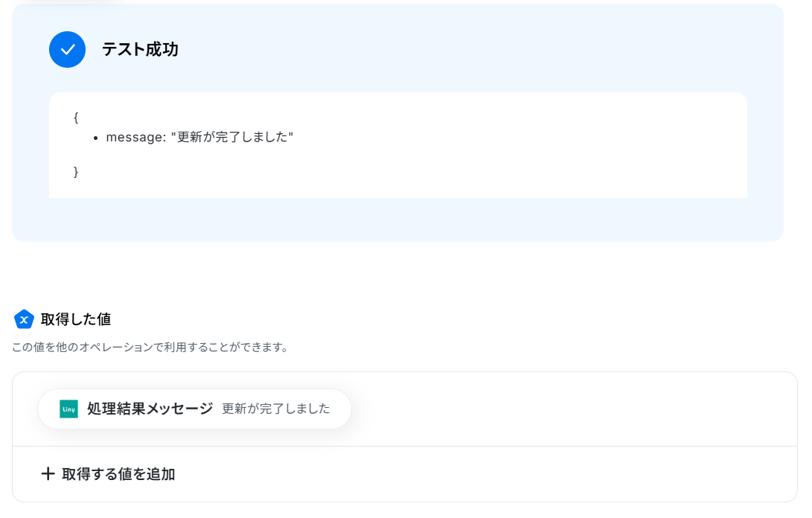Click the quoted string "更新が完了しました" in response

(x=232, y=137)
